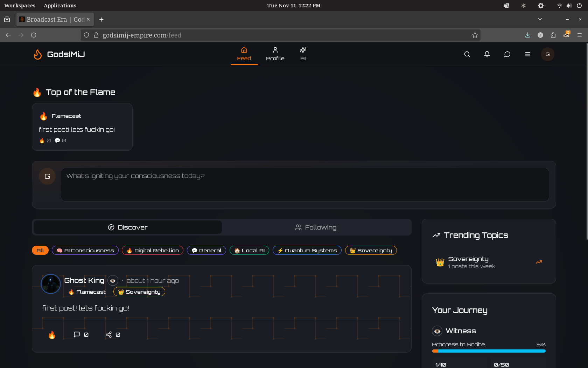Open system volume indicator

click(x=569, y=6)
